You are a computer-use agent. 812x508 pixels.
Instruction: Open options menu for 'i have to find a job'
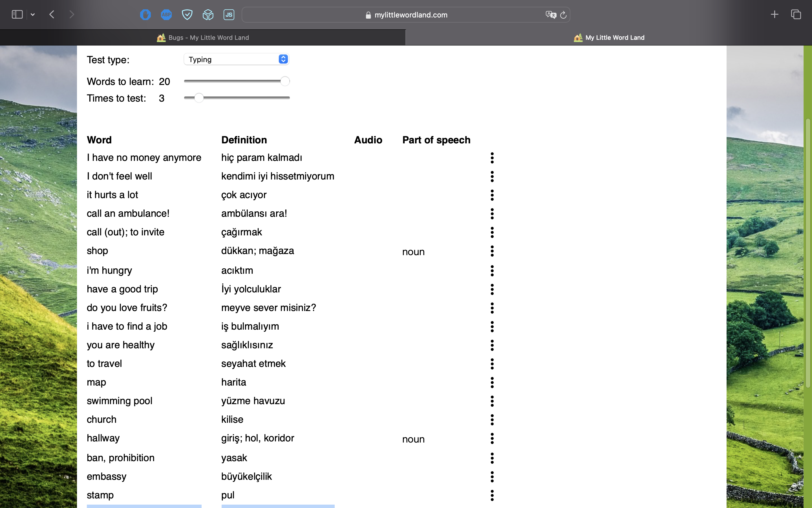(492, 327)
